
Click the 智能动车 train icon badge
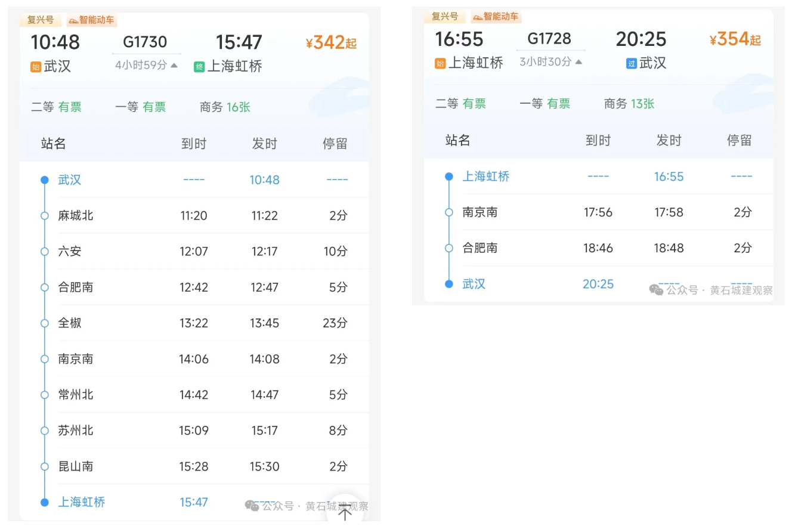point(92,20)
